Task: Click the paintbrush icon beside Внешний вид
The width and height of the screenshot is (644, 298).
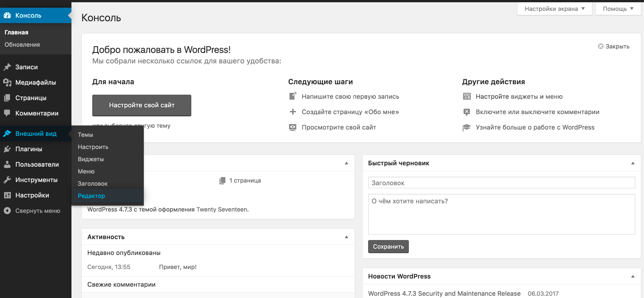Action: (x=7, y=134)
